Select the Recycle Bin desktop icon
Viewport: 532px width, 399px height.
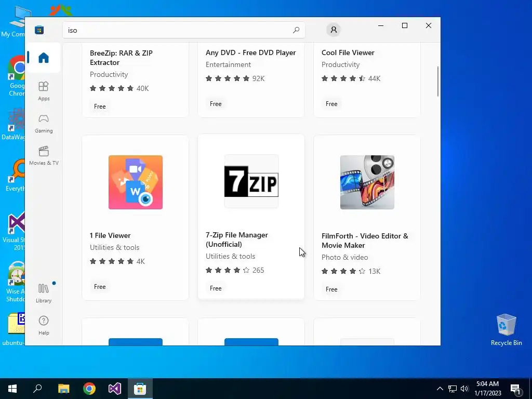click(506, 330)
